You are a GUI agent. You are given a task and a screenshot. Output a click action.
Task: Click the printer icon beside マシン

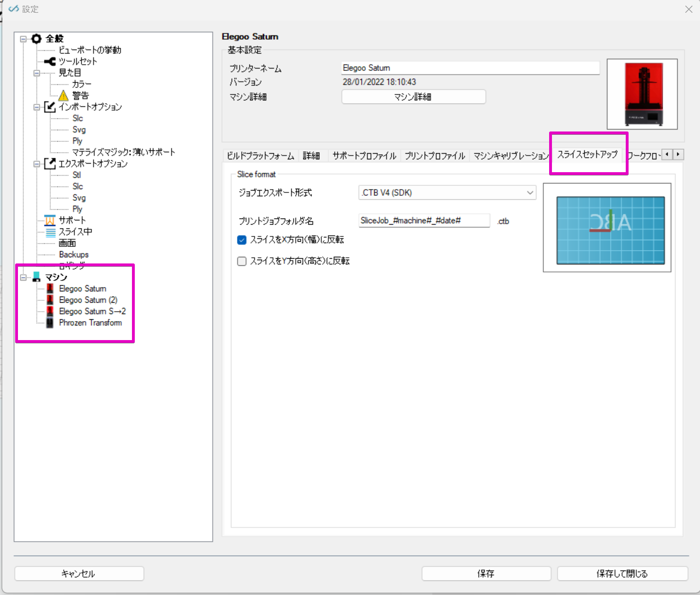(x=36, y=277)
